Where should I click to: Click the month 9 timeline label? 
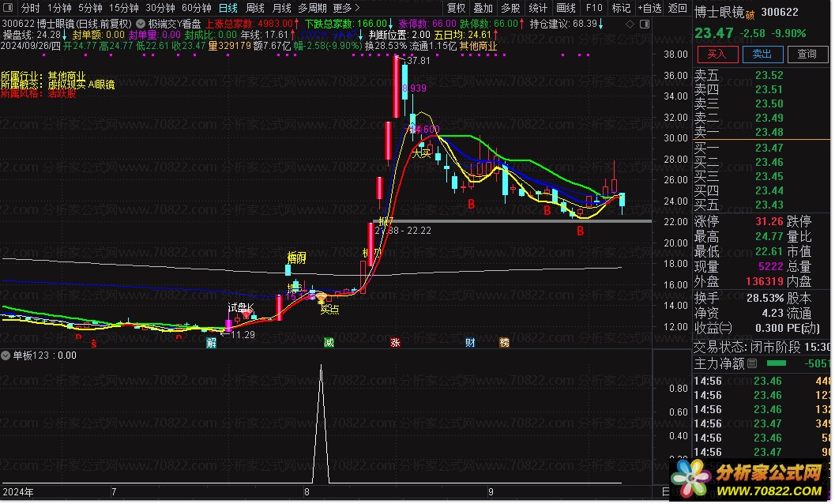tap(491, 491)
